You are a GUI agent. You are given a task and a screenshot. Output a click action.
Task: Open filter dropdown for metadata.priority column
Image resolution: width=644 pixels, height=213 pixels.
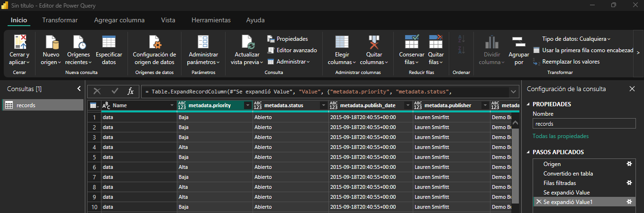coord(247,105)
